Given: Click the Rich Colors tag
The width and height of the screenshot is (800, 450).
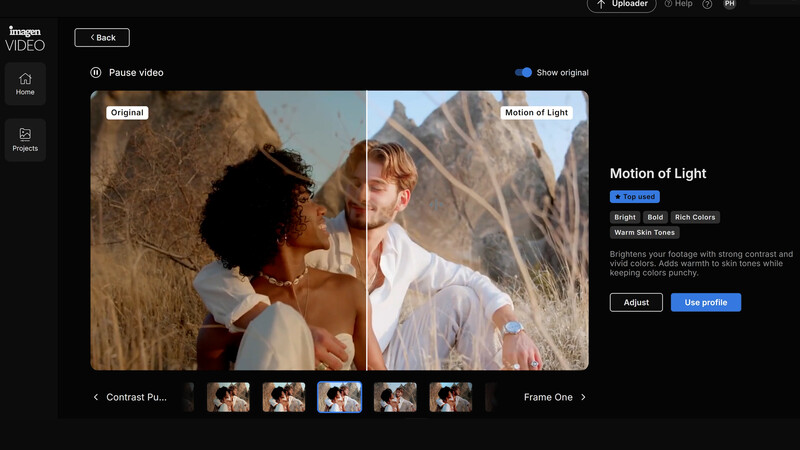Looking at the screenshot, I should (x=695, y=217).
